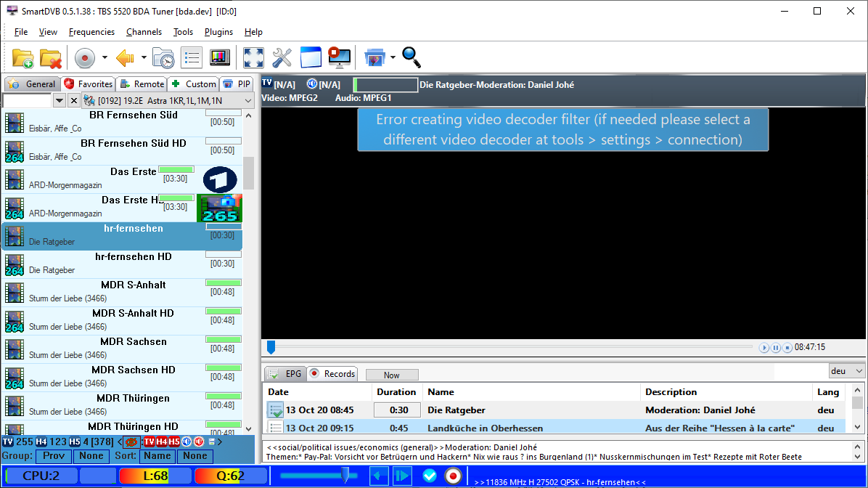Open the deu language dropdown
This screenshot has width=868, height=488.
[x=859, y=370]
